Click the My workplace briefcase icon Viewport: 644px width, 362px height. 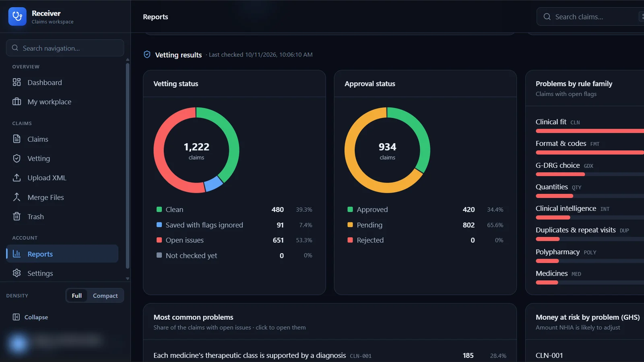pos(17,102)
